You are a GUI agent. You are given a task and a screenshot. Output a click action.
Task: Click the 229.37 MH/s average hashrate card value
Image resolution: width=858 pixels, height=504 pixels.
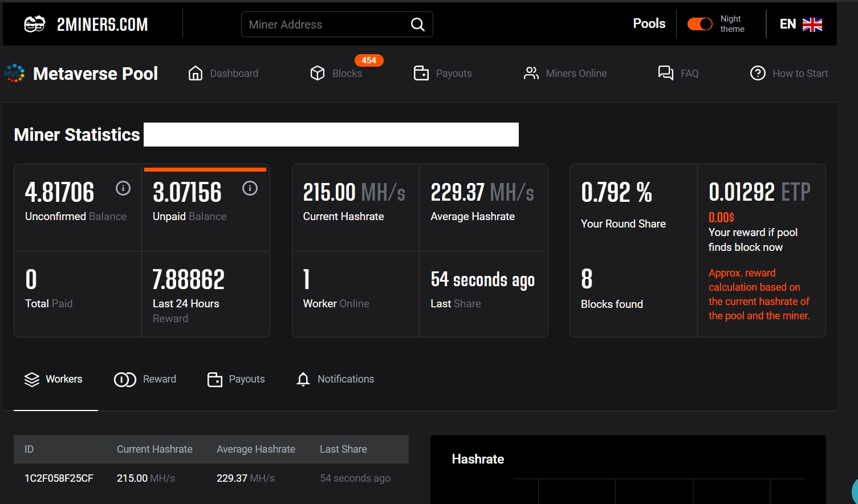(482, 193)
